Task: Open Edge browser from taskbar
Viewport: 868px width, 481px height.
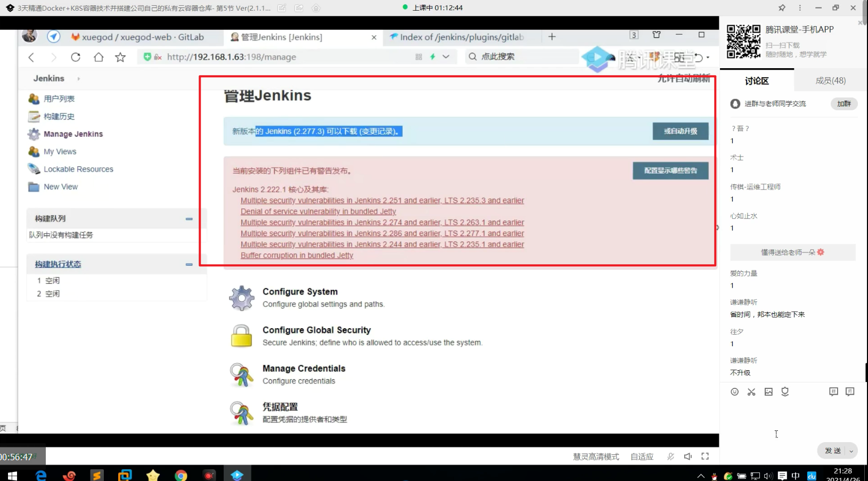Action: 41,475
